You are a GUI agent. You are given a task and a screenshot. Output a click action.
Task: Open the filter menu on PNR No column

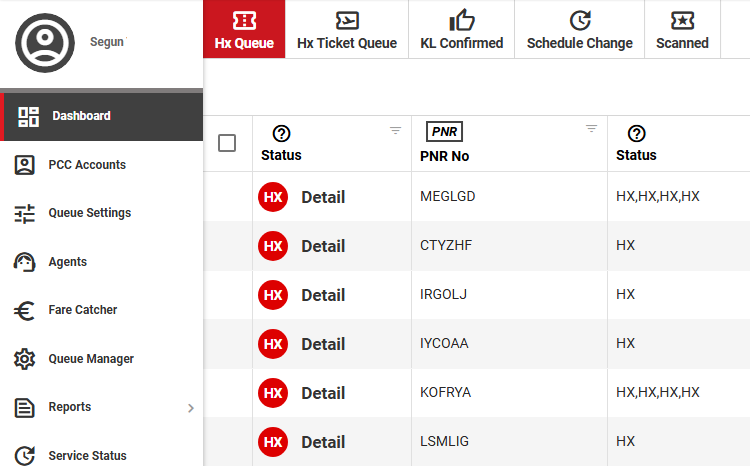(591, 128)
